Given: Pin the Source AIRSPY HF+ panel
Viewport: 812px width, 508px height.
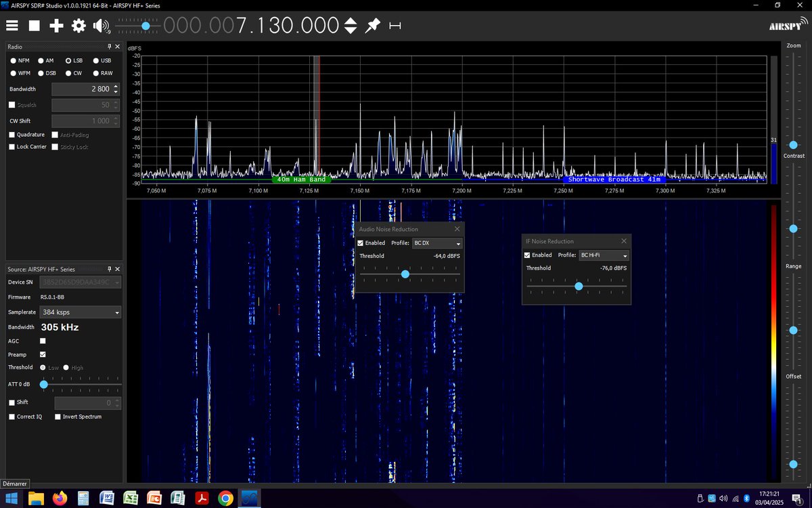Looking at the screenshot, I should pos(109,269).
